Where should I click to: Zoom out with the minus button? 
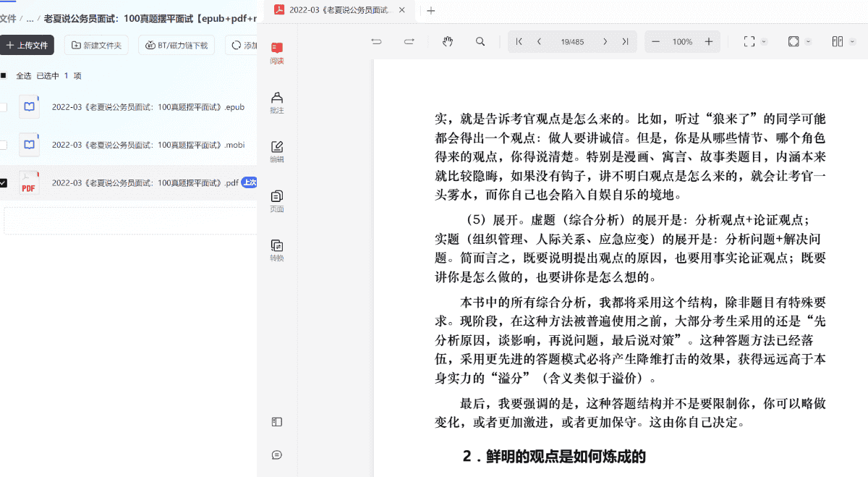[656, 42]
